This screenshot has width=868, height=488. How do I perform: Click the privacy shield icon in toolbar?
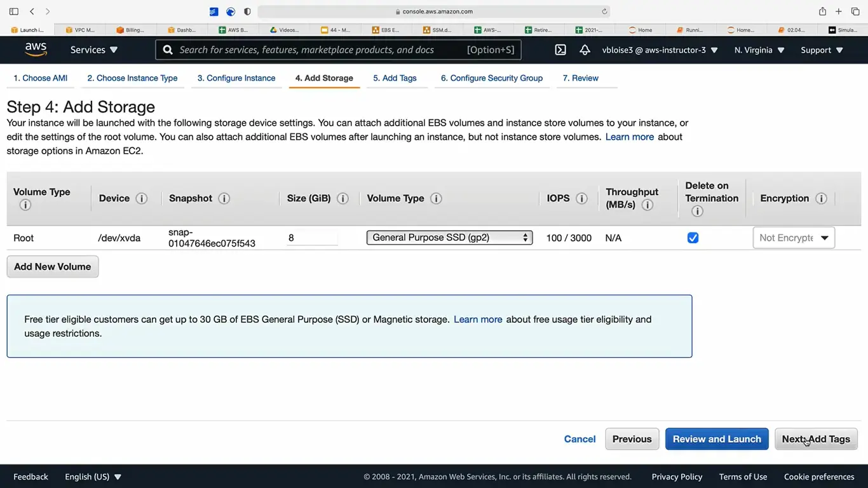[247, 11]
